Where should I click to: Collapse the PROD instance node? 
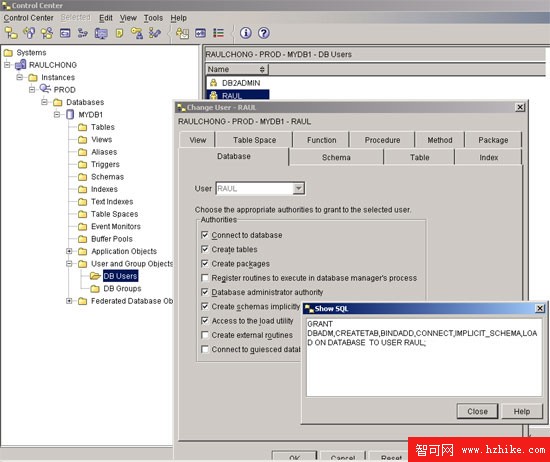[x=32, y=89]
